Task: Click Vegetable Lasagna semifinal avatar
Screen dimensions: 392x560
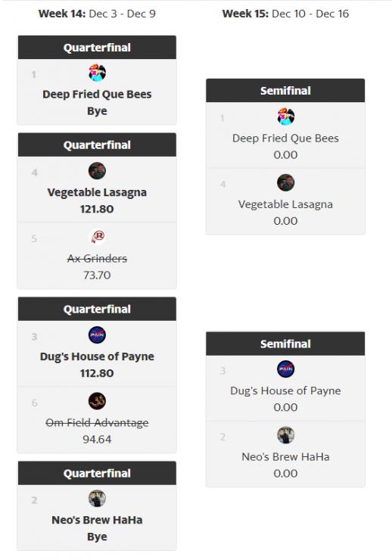Action: pyautogui.click(x=285, y=183)
